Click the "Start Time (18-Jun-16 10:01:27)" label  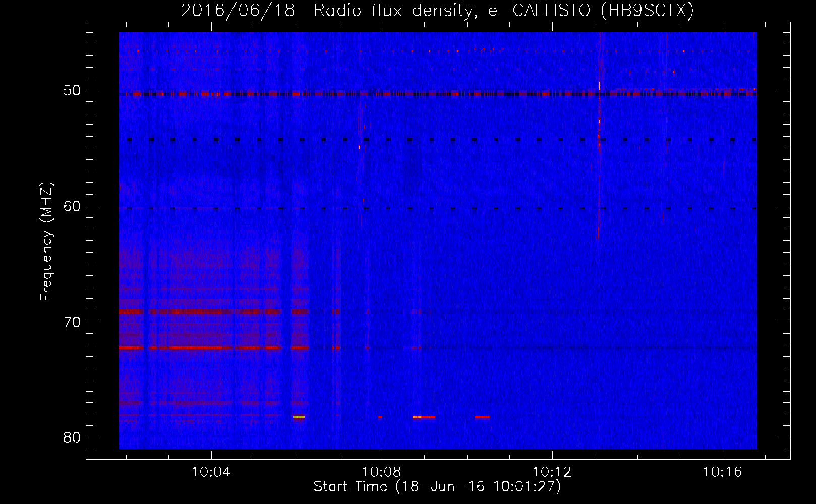pyautogui.click(x=437, y=487)
